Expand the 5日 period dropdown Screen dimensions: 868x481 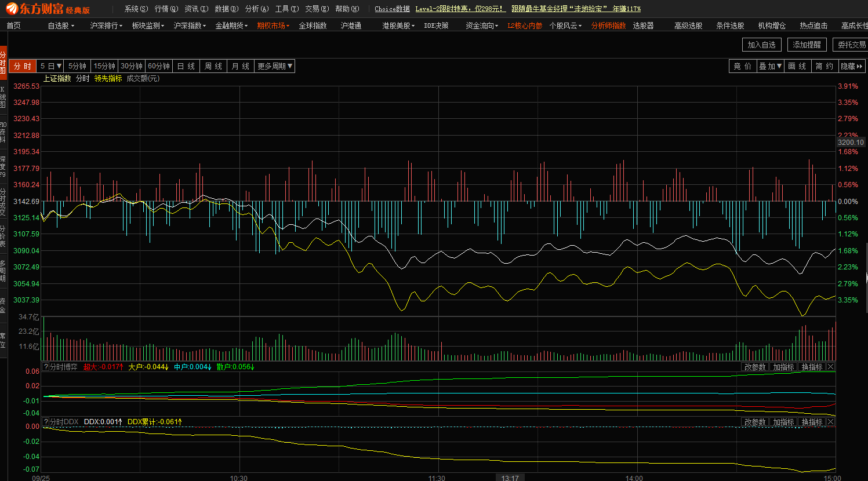point(51,67)
